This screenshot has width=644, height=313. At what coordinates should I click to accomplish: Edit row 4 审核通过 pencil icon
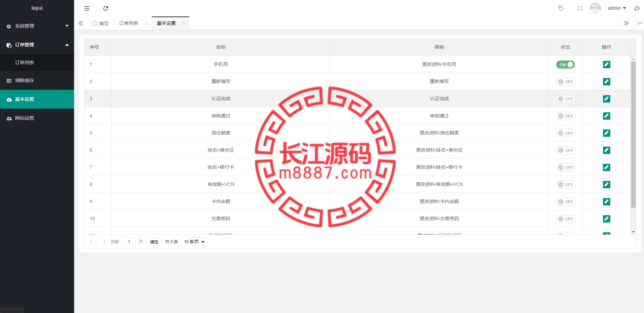pos(607,116)
